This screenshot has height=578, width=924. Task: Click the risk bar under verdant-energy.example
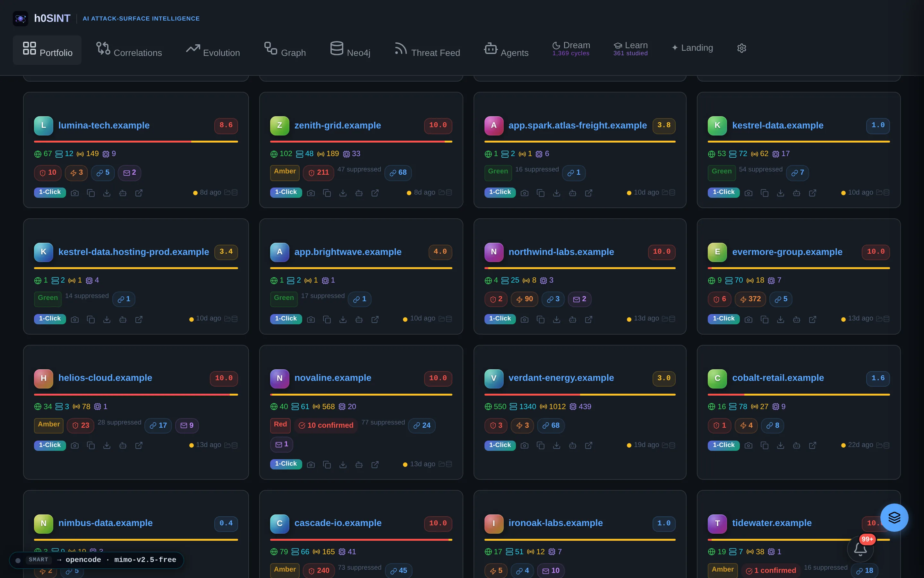pos(580,395)
